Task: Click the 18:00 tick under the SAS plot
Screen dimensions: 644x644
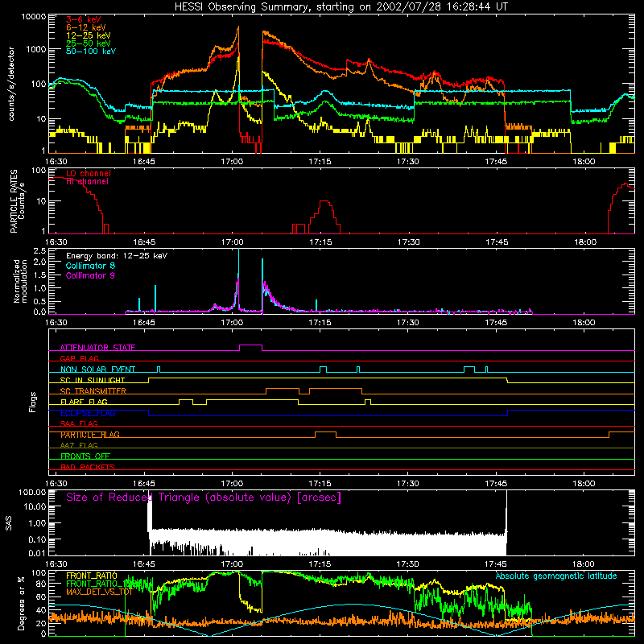Action: [584, 564]
